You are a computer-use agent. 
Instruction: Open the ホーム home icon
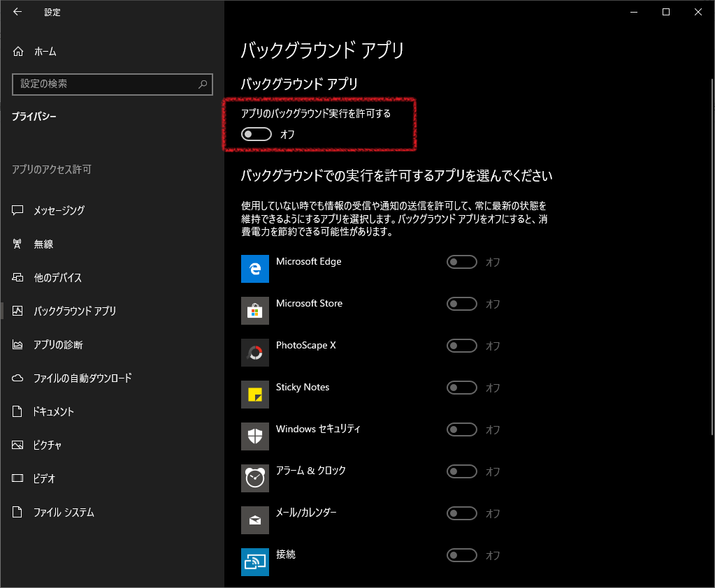[x=17, y=52]
